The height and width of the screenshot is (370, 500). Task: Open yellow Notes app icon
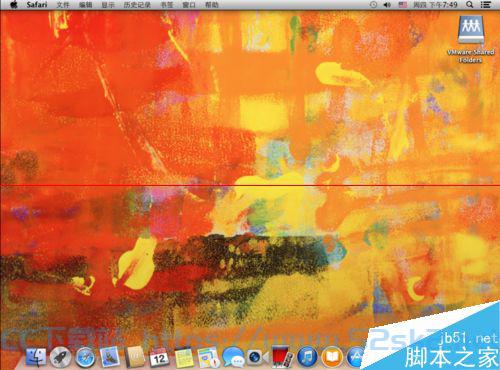(x=184, y=357)
